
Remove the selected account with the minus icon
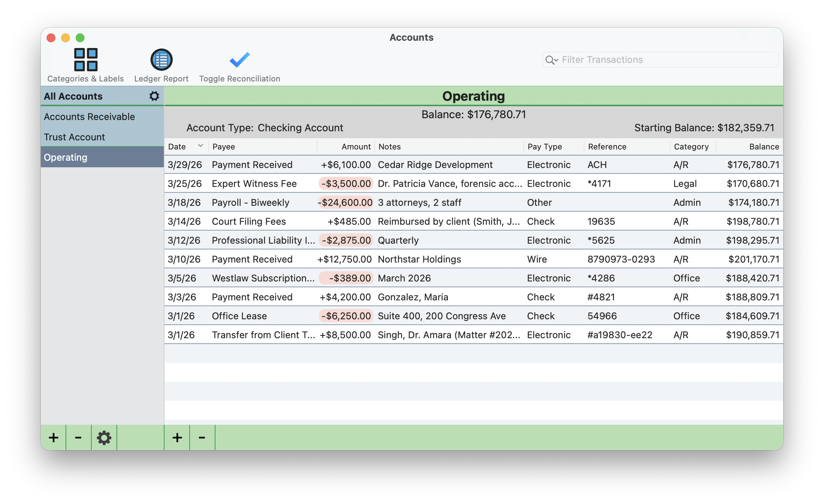coord(78,438)
